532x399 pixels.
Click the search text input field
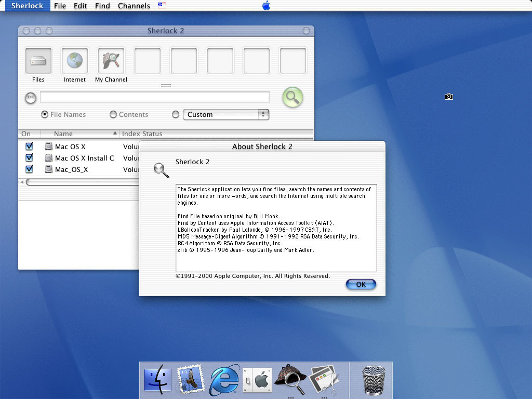[x=155, y=97]
